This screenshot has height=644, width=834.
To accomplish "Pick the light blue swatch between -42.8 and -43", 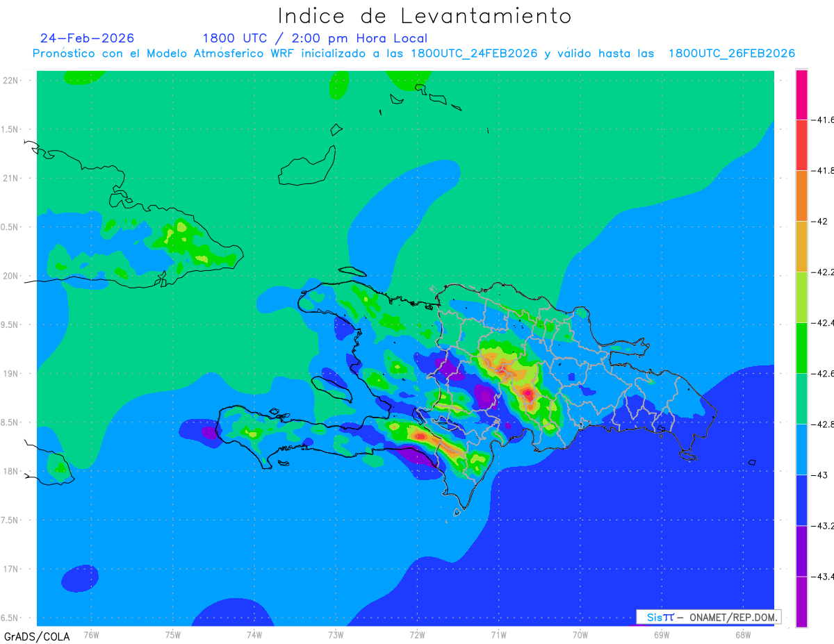I will click(801, 449).
